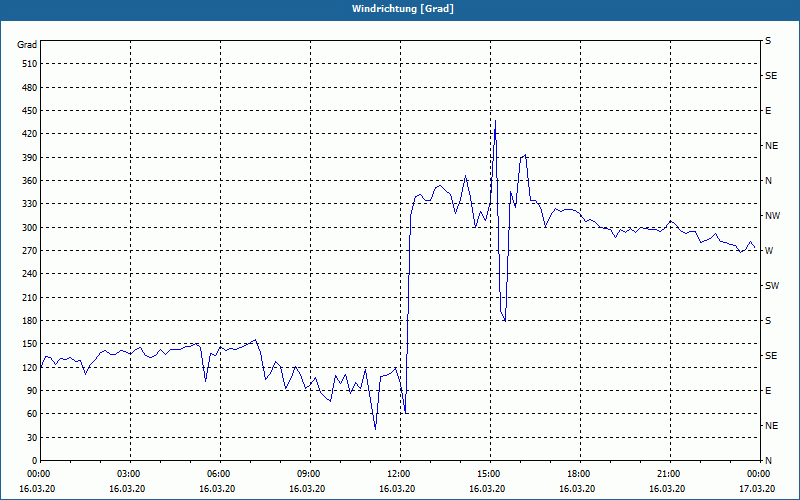The image size is (800, 500).
Task: Select the SE compass label level with 480
Action: coord(771,76)
